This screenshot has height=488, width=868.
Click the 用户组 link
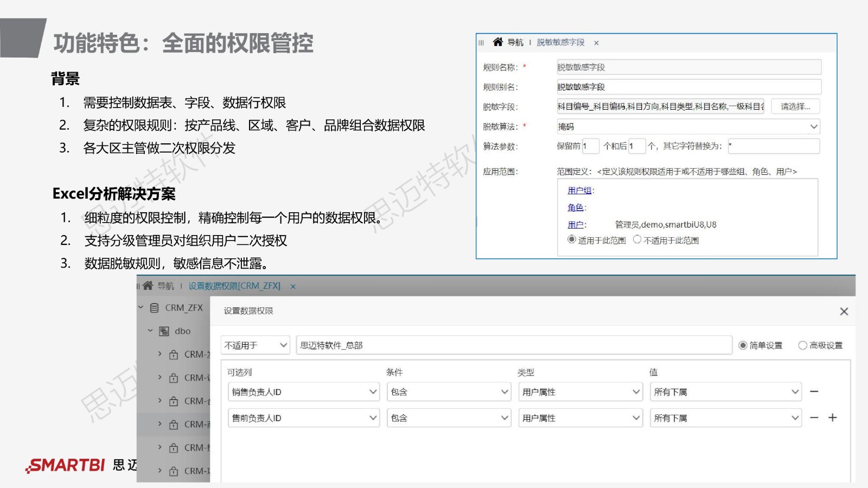[x=579, y=191]
